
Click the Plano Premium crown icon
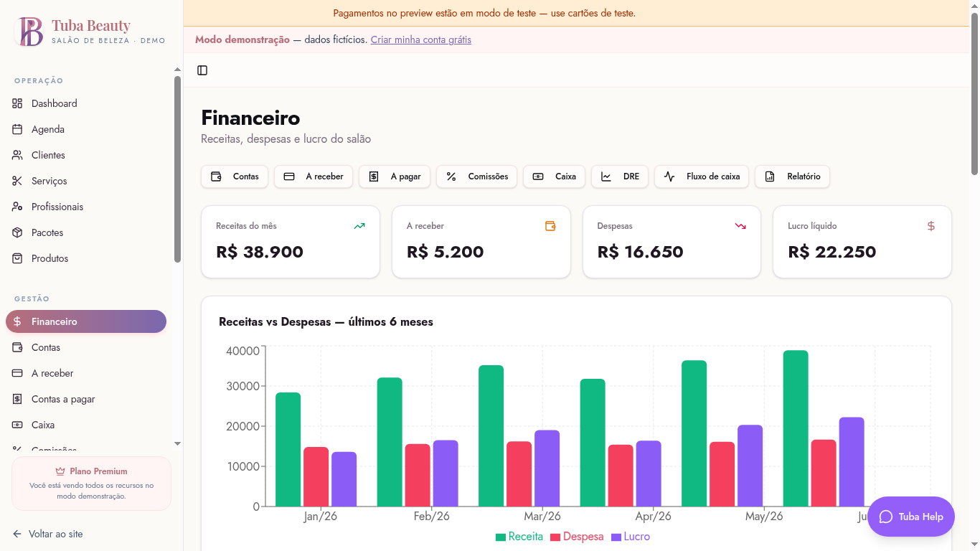[x=60, y=471]
